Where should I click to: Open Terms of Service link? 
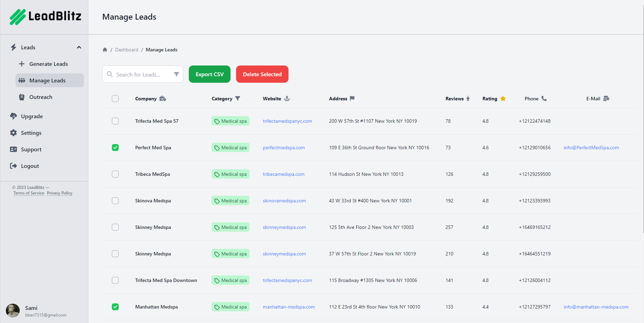coord(29,193)
